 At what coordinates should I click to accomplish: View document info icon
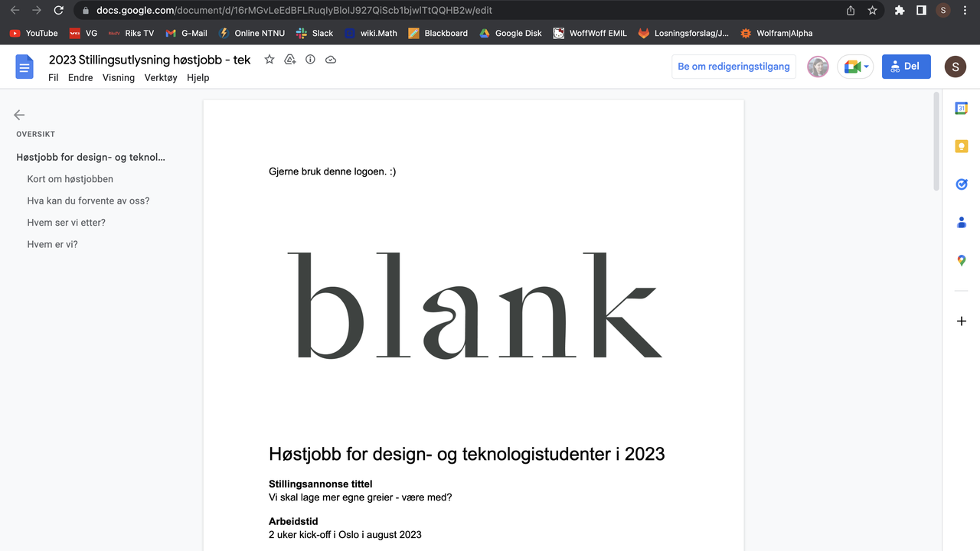coord(310,60)
